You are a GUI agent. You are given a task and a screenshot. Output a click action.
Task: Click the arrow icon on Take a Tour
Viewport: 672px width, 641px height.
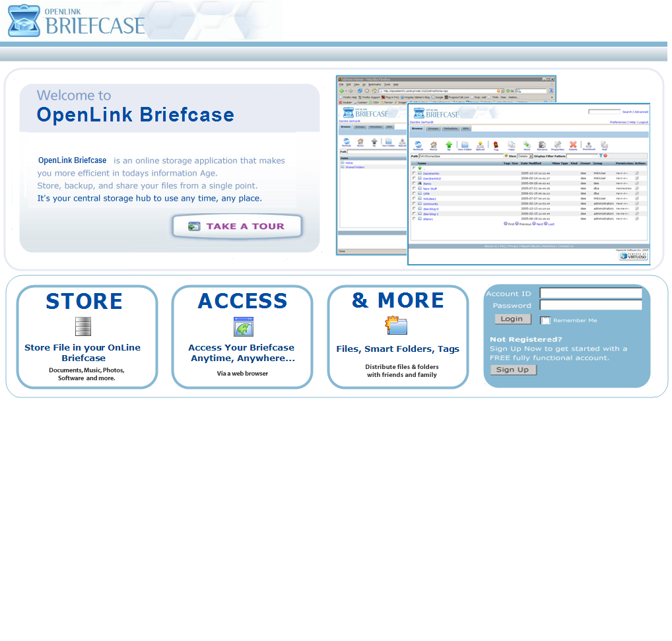(x=194, y=226)
